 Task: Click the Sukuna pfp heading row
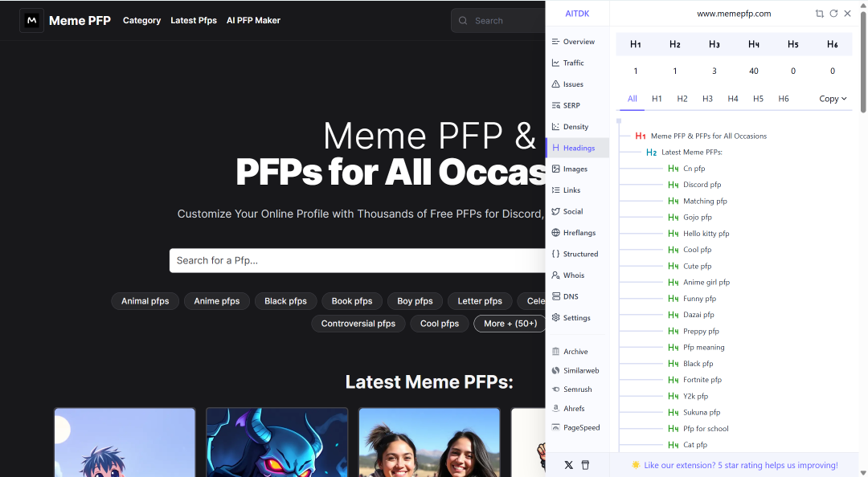(x=694, y=412)
